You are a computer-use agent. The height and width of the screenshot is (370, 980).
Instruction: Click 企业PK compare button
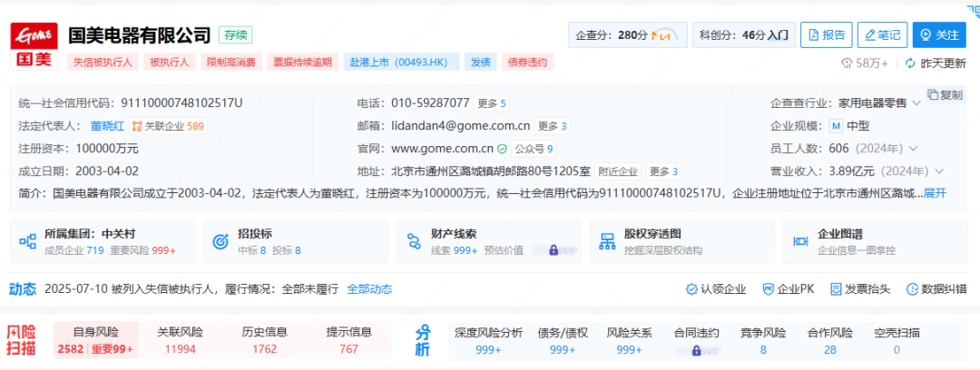pos(789,289)
